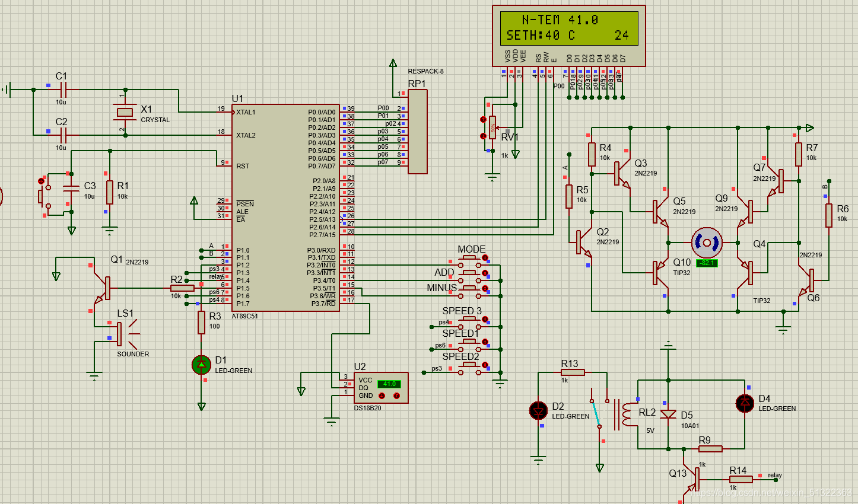
Task: Select transistor Q1 2N2219
Action: pyautogui.click(x=103, y=288)
